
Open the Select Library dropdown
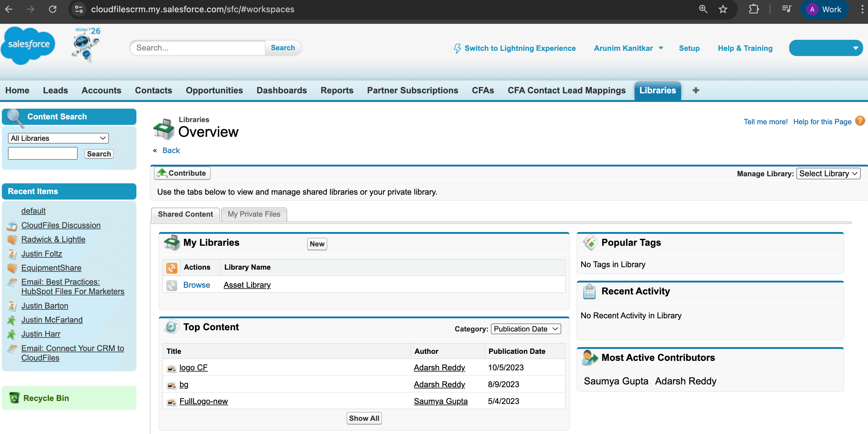828,173
